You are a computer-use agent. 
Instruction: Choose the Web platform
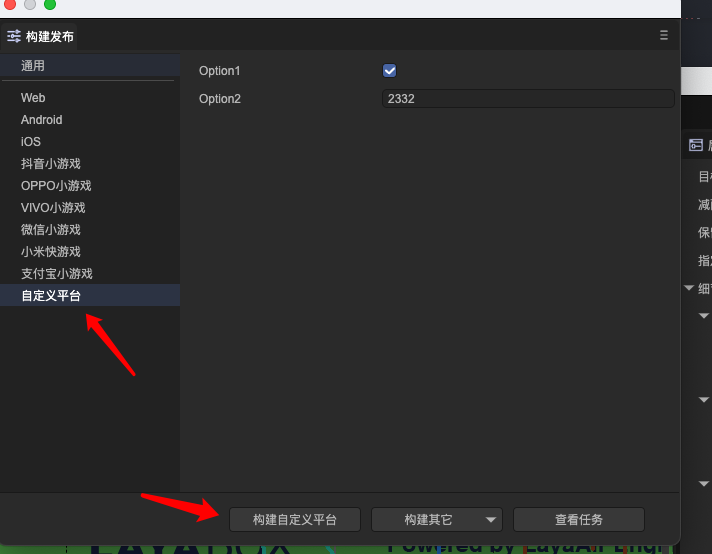click(33, 98)
